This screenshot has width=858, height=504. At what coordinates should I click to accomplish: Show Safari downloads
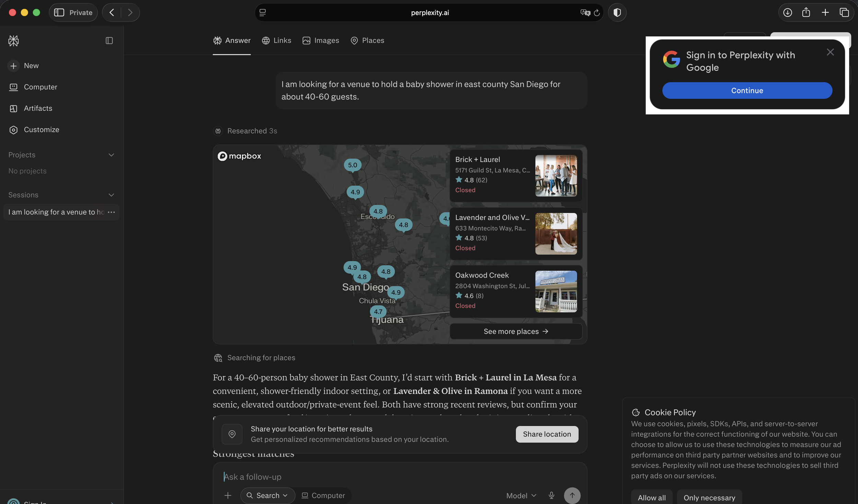click(787, 12)
